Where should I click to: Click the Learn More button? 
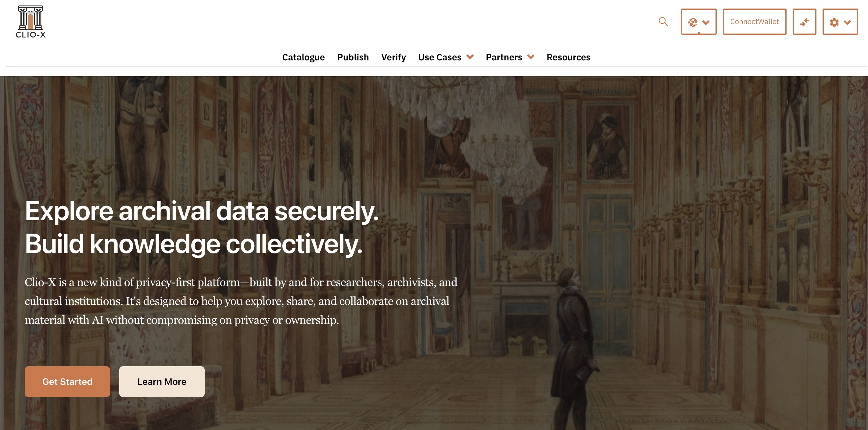162,382
